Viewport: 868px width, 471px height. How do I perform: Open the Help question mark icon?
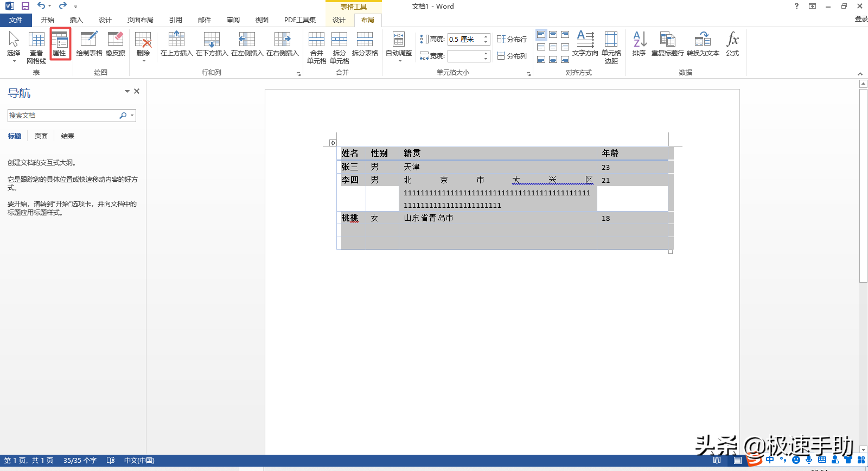[x=796, y=6]
